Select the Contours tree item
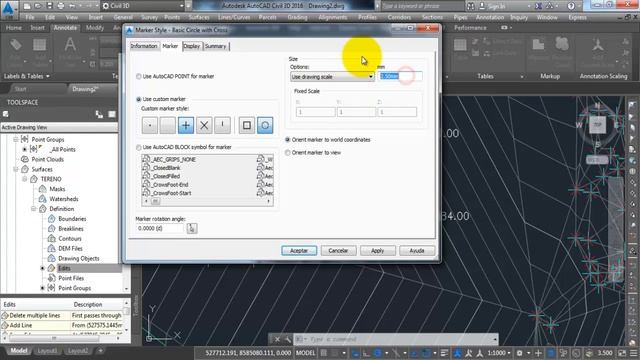Image resolution: width=640 pixels, height=360 pixels. point(70,238)
